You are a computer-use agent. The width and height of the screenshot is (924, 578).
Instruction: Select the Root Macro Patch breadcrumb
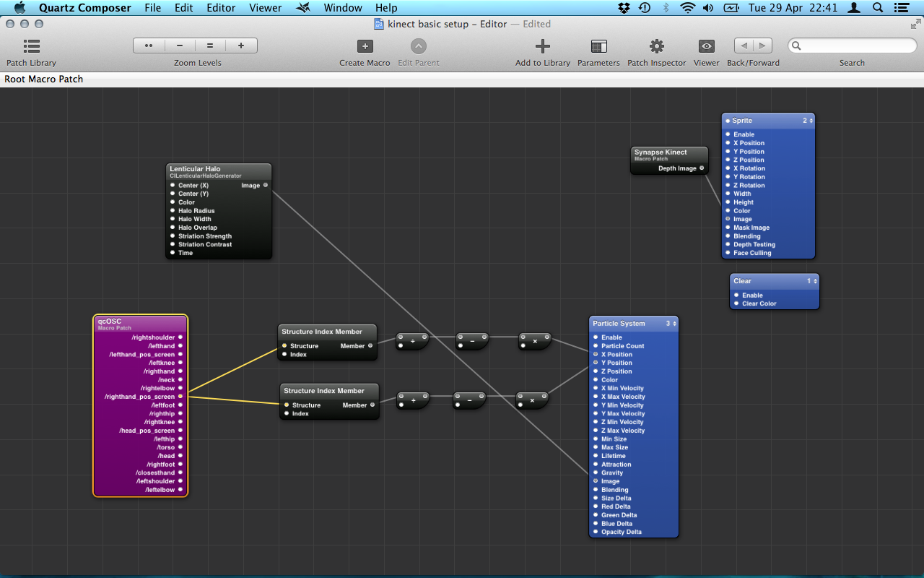pos(44,79)
